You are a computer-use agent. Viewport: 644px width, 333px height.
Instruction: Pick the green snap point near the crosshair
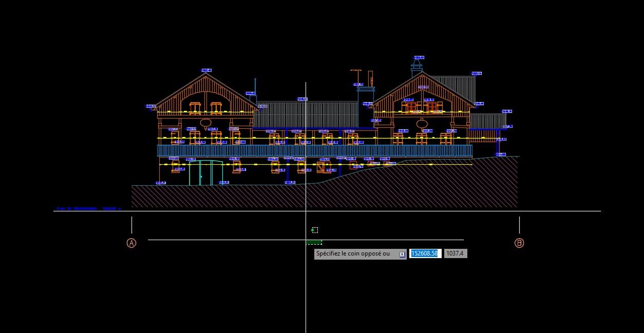click(x=312, y=230)
